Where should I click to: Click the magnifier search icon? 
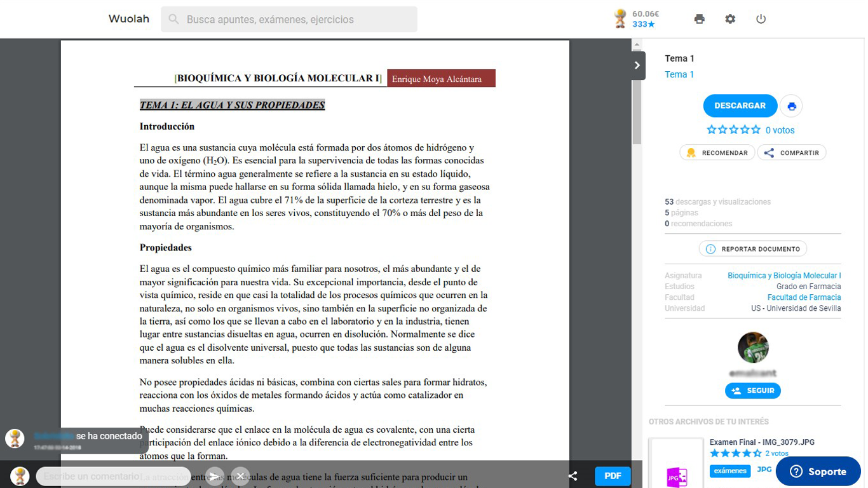[x=173, y=20]
